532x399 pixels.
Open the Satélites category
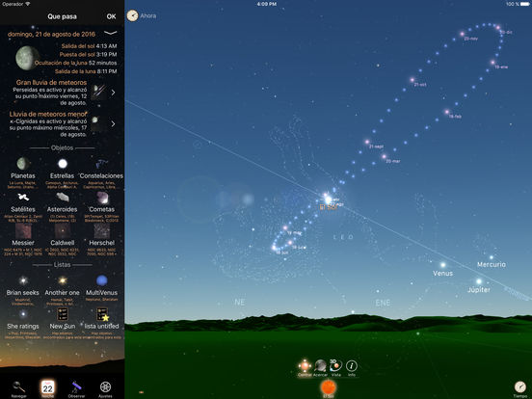[x=23, y=198]
